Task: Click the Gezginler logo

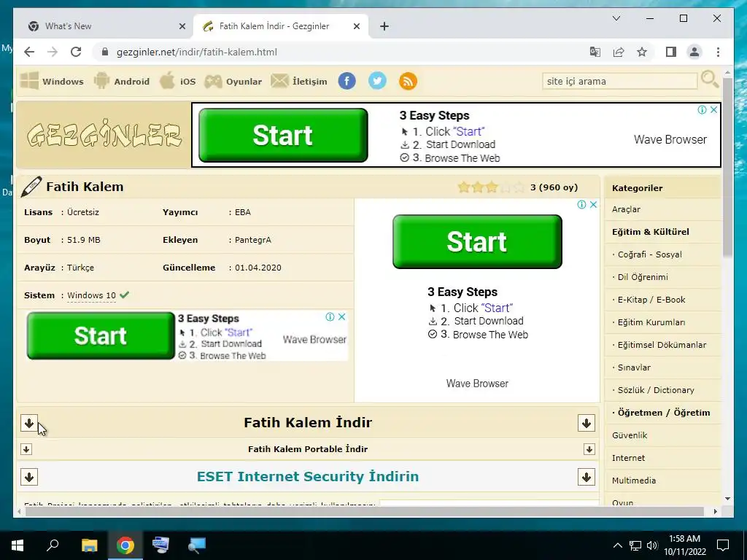Action: pos(104,134)
